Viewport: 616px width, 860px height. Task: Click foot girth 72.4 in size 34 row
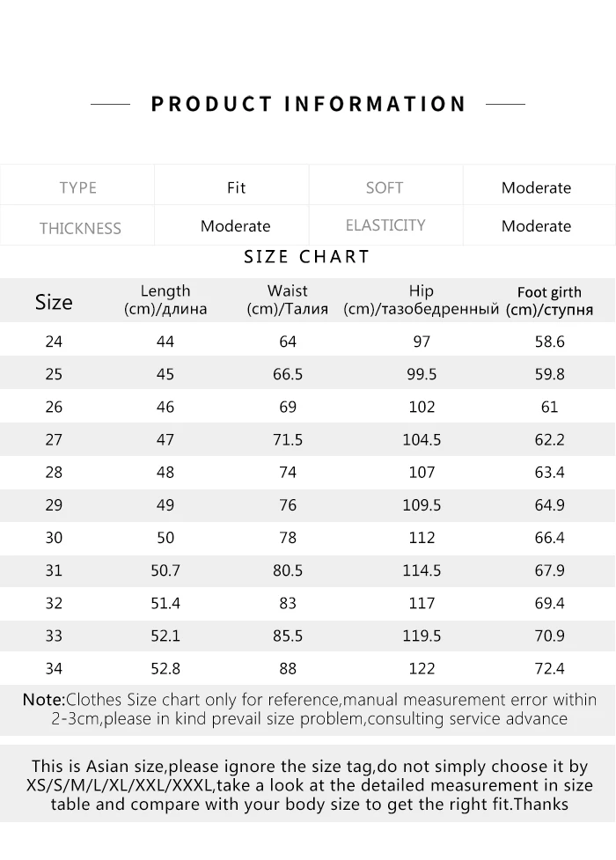point(549,668)
